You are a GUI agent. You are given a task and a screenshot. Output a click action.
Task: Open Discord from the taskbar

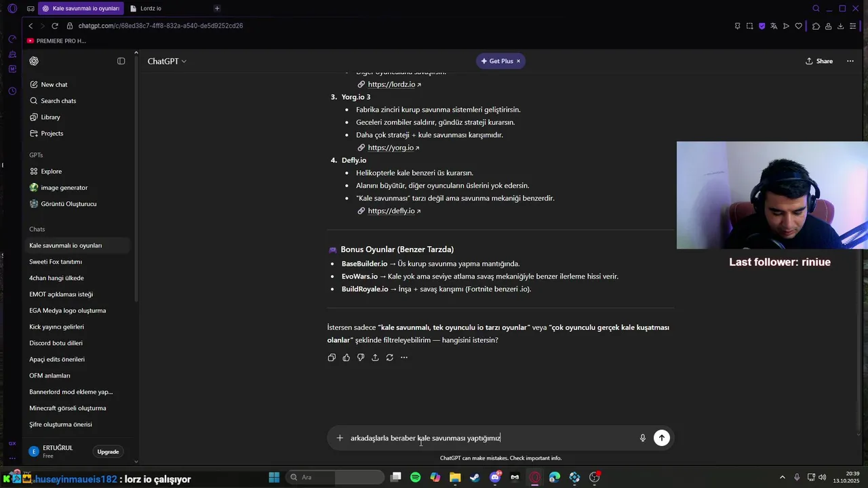[495, 477]
